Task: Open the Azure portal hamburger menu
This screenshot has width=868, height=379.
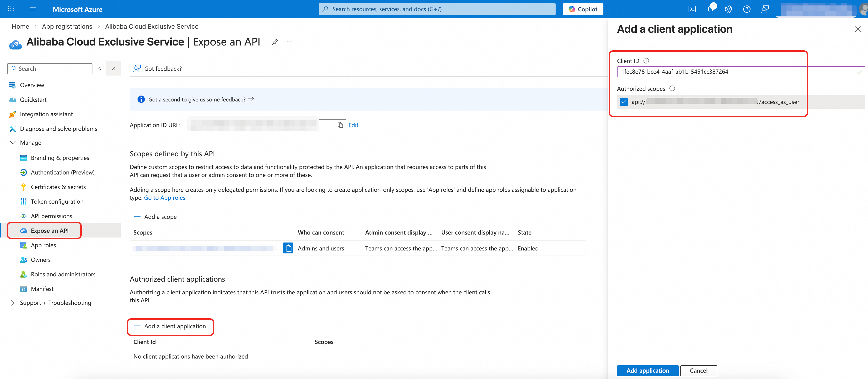Action: point(33,9)
